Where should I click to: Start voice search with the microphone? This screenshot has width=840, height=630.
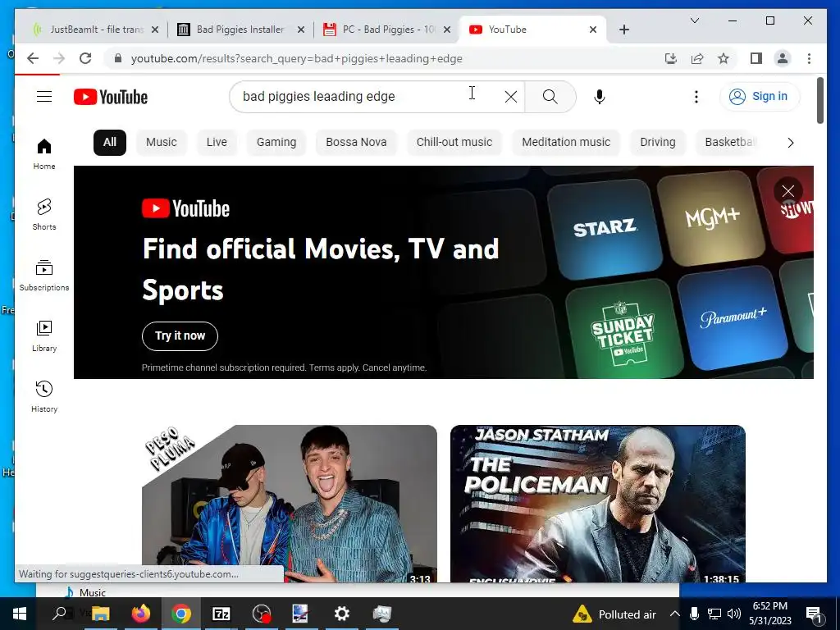(600, 97)
